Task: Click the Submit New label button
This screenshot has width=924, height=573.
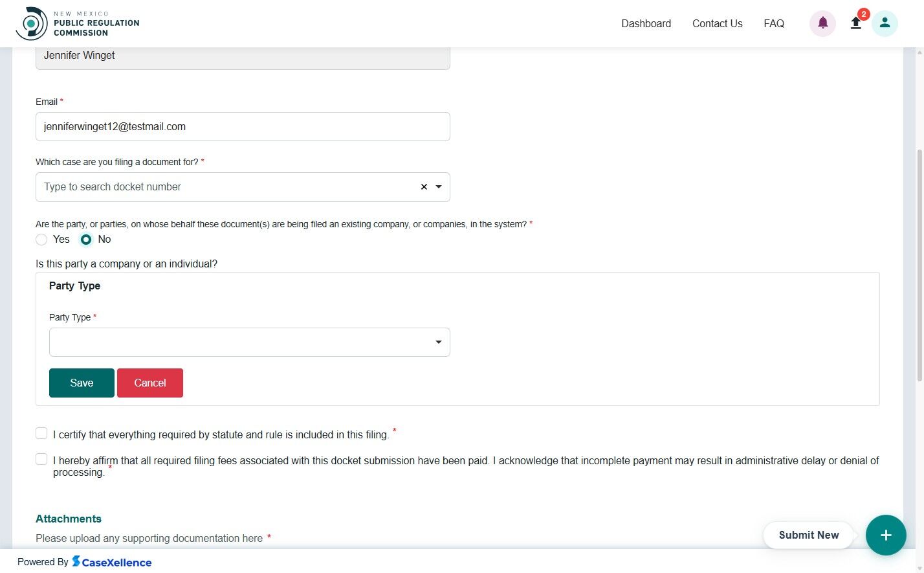Action: (x=808, y=535)
